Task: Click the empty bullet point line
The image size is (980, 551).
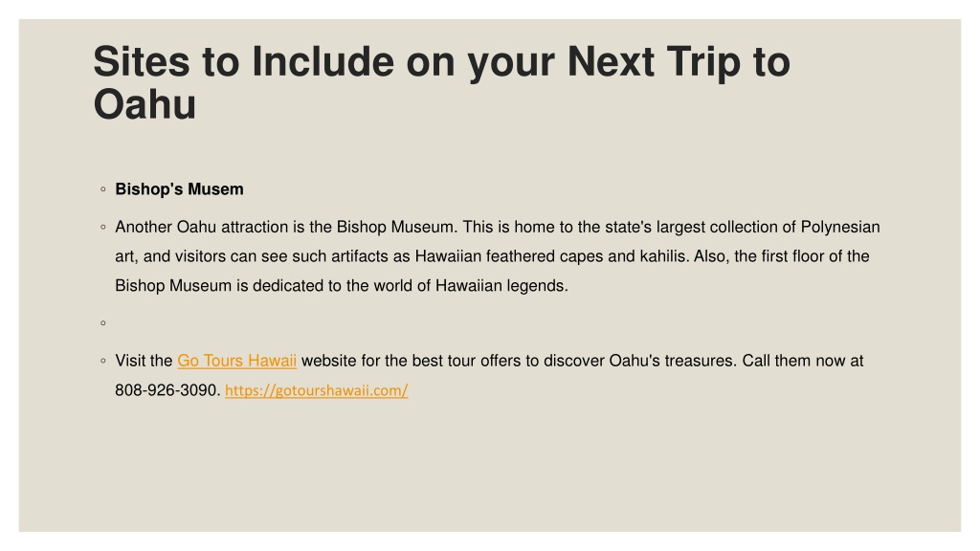Action: point(103,323)
